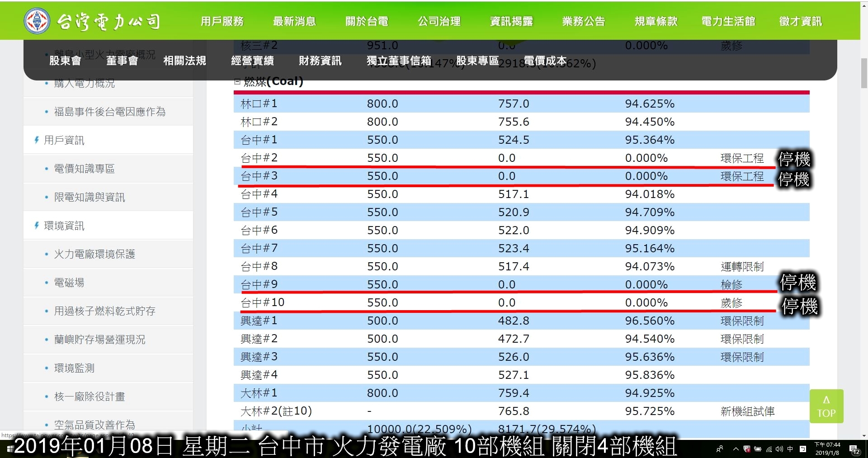This screenshot has height=458, width=868.
Task: Open 環境監測 sidebar link
Action: pyautogui.click(x=74, y=368)
